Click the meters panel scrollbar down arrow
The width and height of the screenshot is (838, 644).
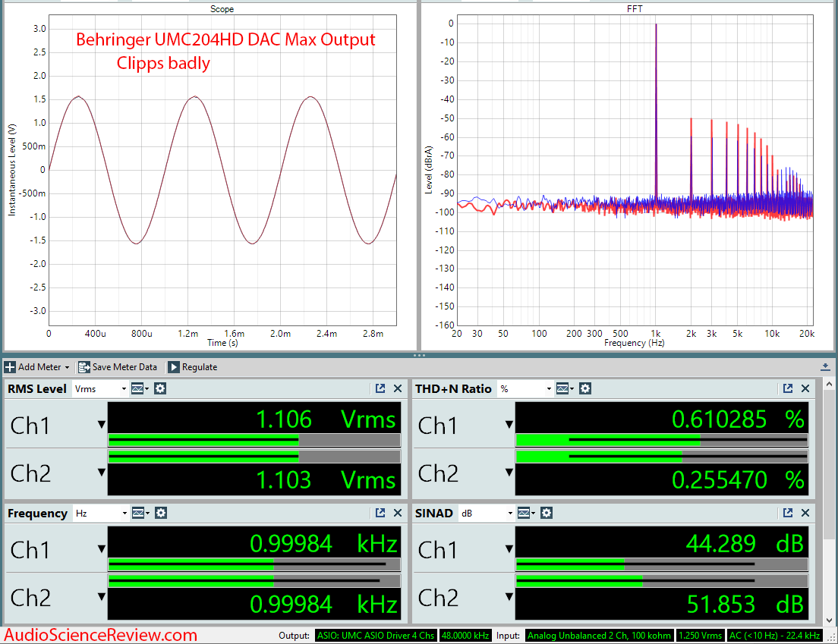(x=829, y=620)
